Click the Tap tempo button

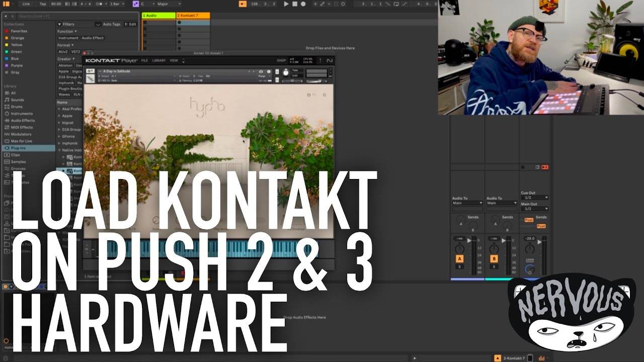point(43,4)
